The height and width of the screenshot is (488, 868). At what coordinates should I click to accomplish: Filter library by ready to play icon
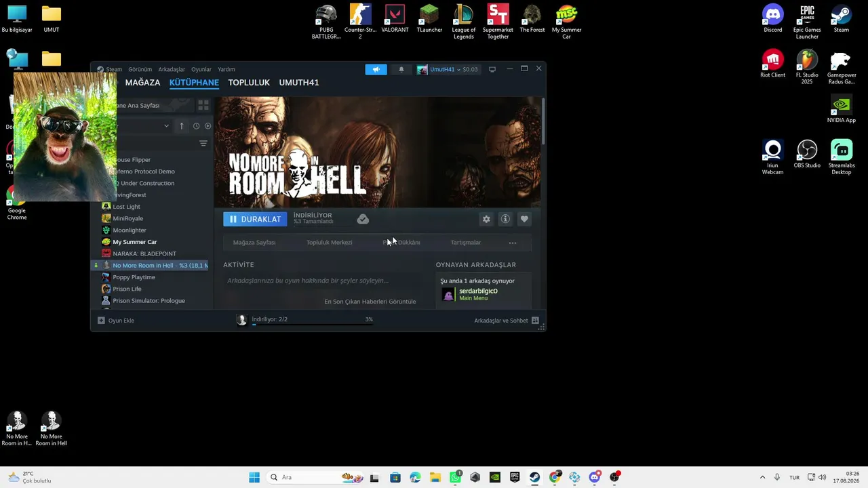point(208,126)
